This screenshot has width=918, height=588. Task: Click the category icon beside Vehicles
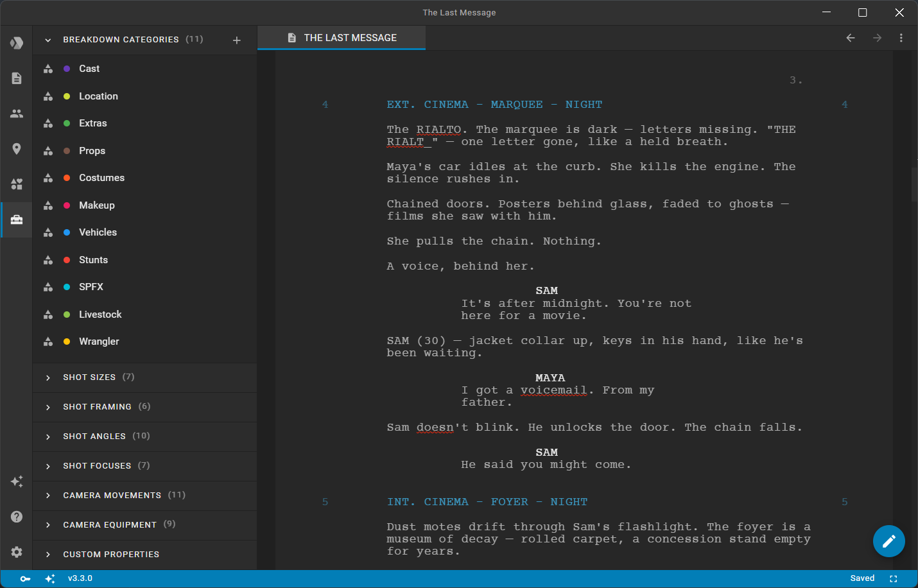tap(48, 232)
